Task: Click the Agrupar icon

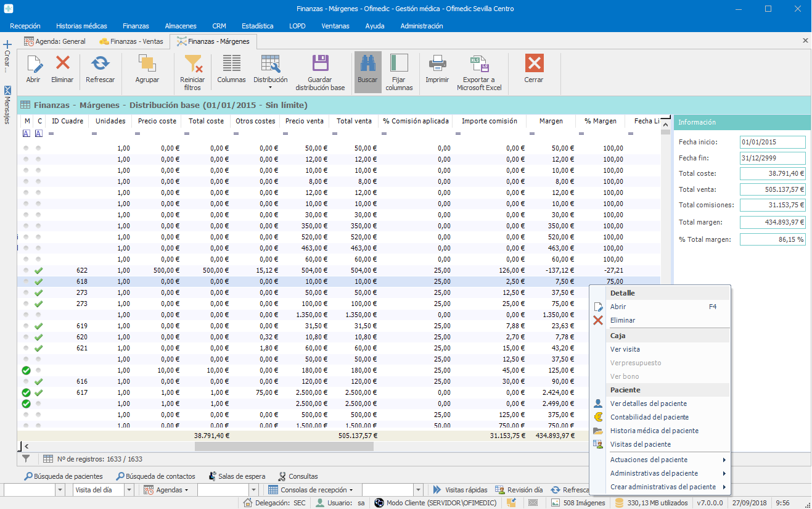Action: [x=147, y=64]
